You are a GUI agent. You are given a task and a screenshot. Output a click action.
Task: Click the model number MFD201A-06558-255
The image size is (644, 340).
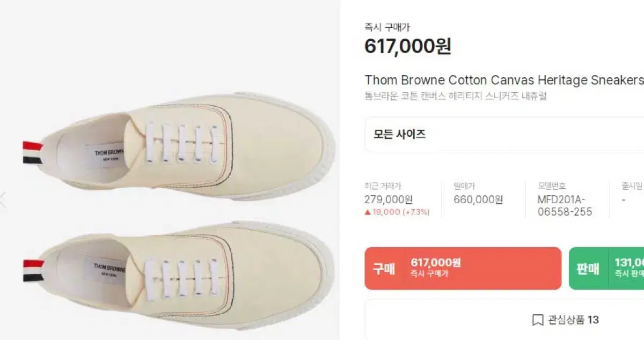(565, 205)
